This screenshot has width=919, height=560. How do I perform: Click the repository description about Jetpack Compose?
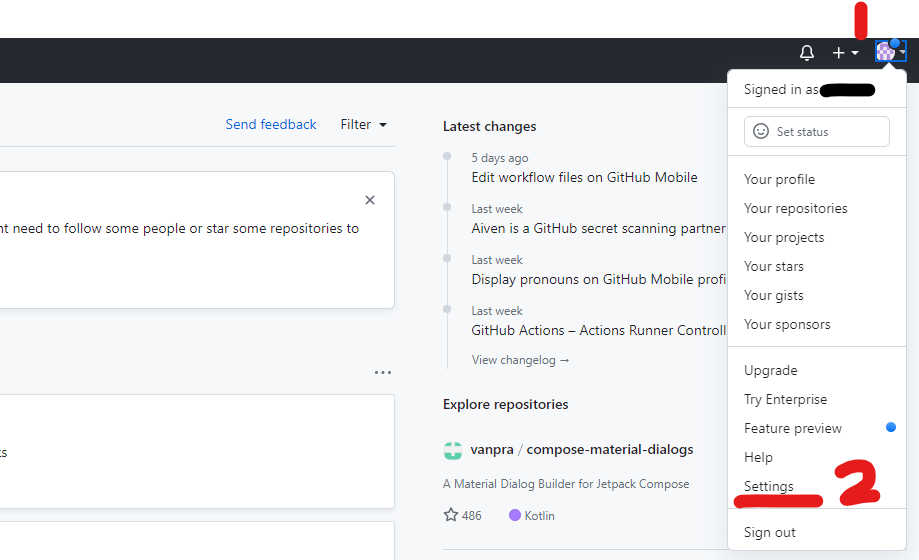(x=566, y=484)
